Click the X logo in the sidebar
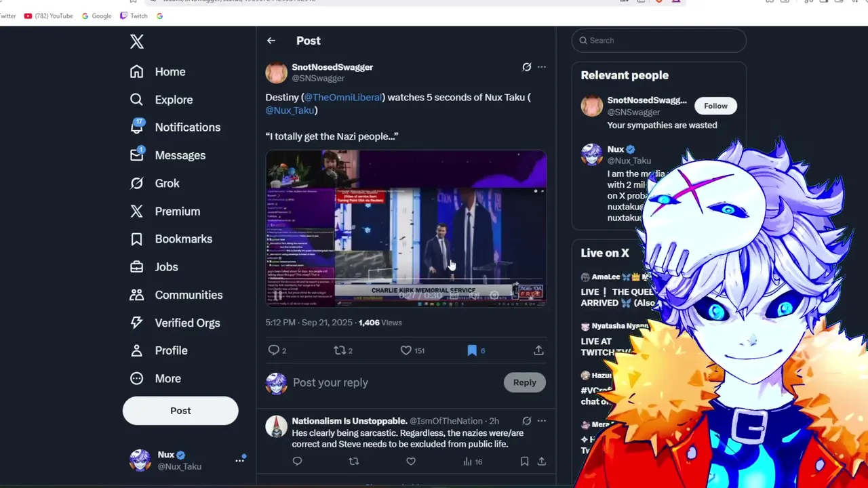The image size is (868, 488). coord(137,41)
